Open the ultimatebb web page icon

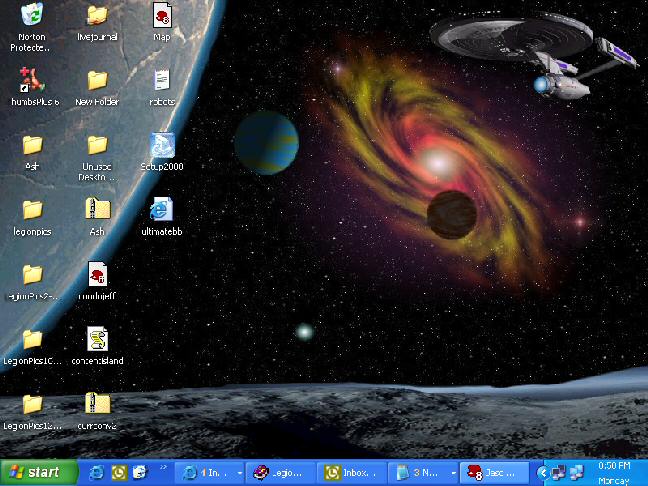pos(161,209)
